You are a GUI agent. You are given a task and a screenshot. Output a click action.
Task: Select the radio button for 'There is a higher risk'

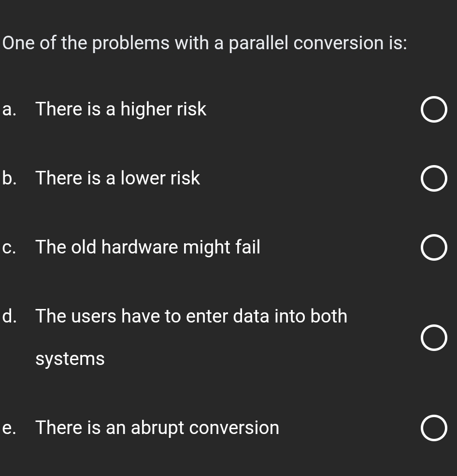point(433,110)
